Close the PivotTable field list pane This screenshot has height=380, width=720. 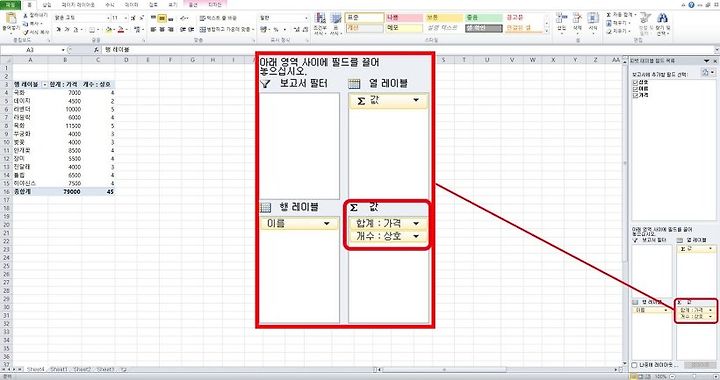click(x=714, y=61)
